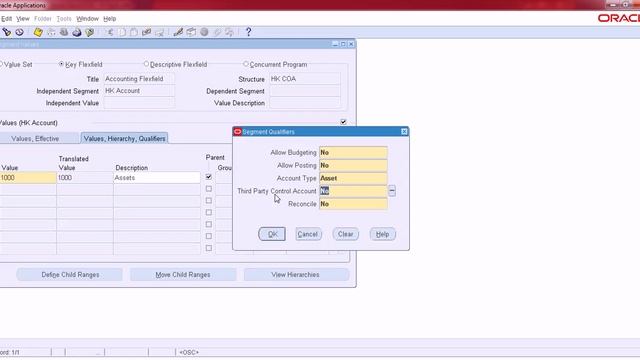Select the 1000 cell in Translated Value column

84,178
